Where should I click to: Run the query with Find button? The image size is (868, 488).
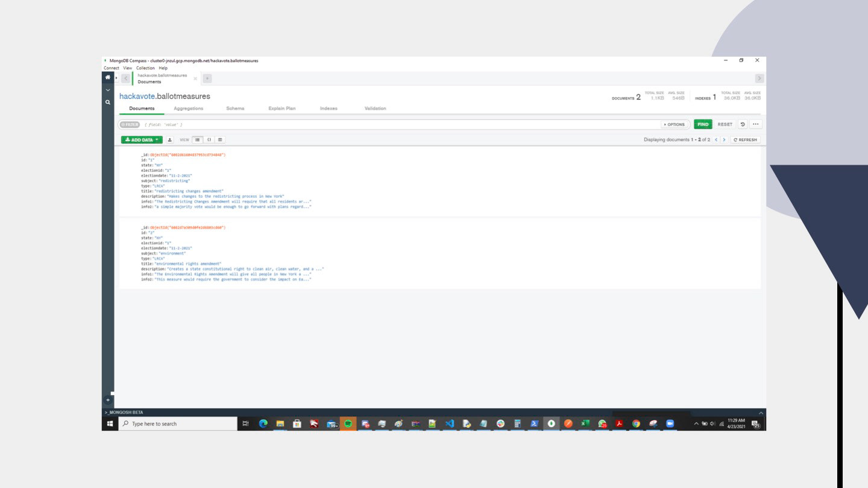click(703, 124)
